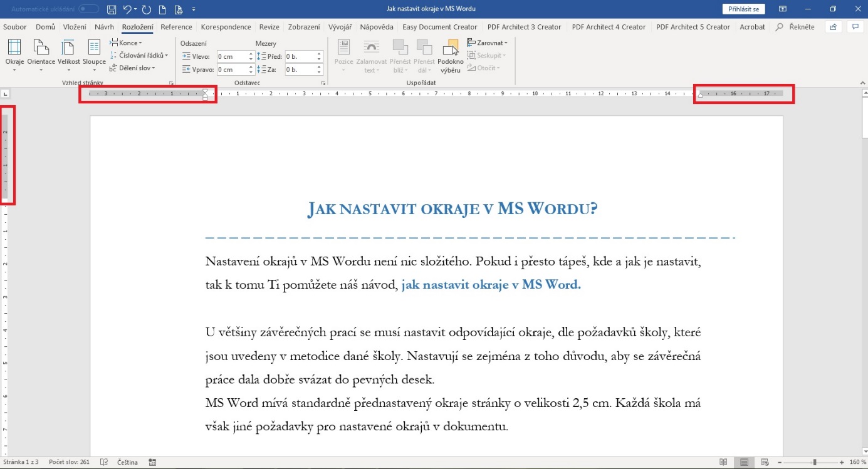Viewport: 868px width, 469px height.
Task: Open the Acrobat tab
Action: pyautogui.click(x=752, y=27)
